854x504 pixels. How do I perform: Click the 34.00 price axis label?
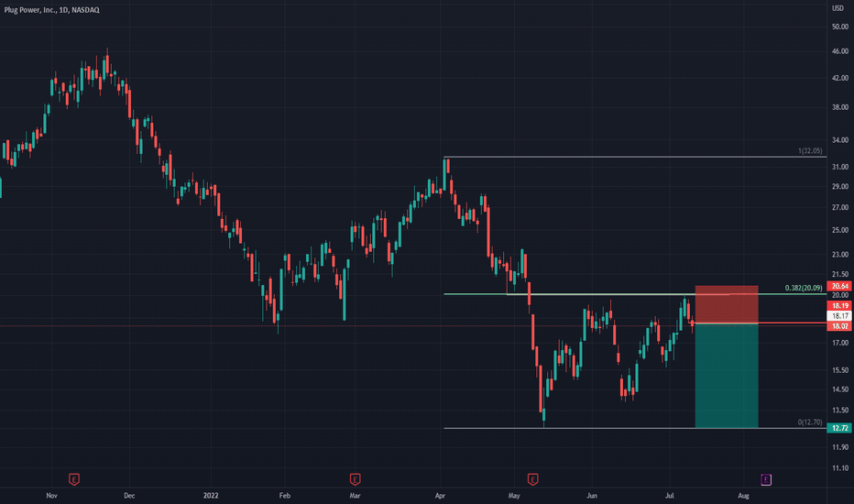point(840,140)
